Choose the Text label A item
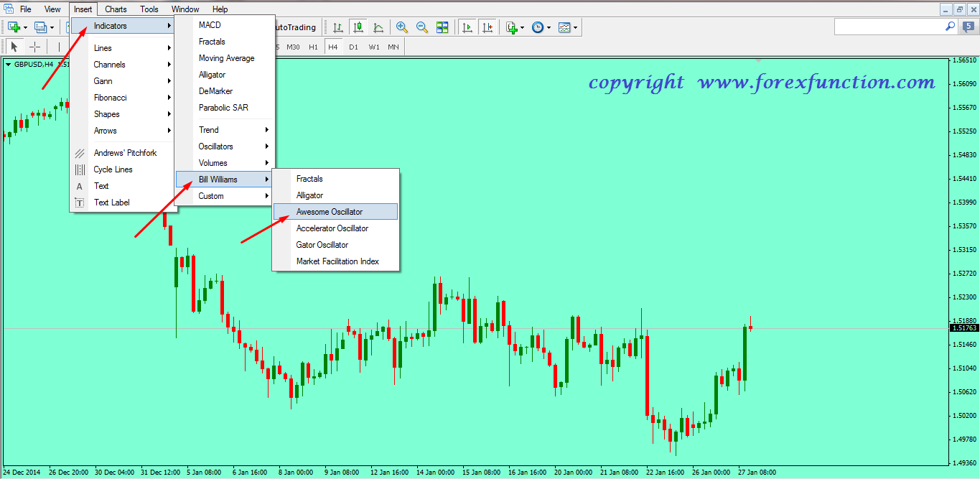 tap(123, 186)
